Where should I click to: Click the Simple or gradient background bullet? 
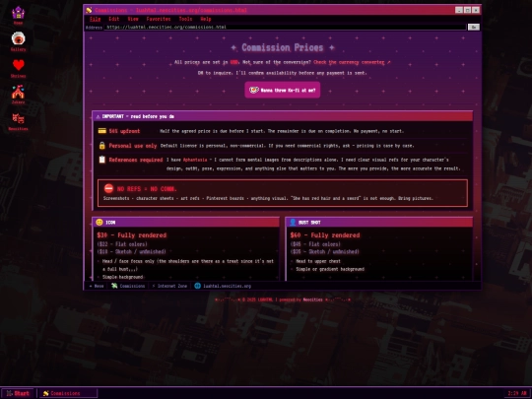(330, 269)
